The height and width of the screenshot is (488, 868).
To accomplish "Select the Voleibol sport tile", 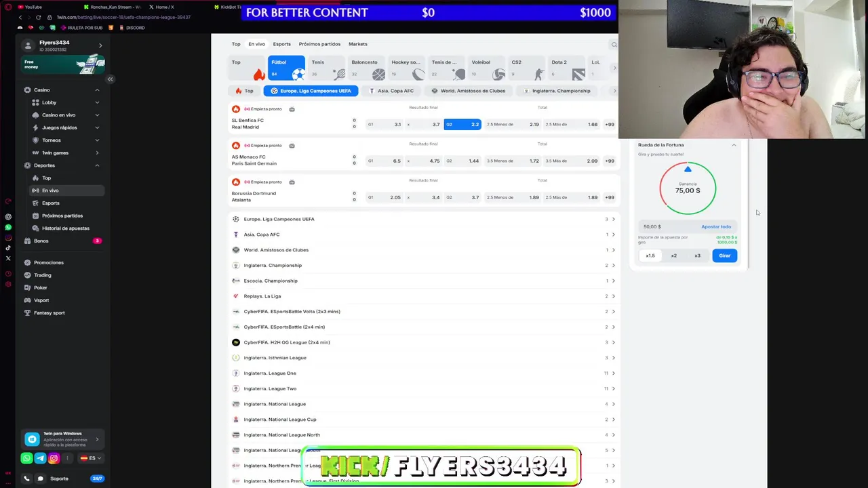I will point(488,68).
